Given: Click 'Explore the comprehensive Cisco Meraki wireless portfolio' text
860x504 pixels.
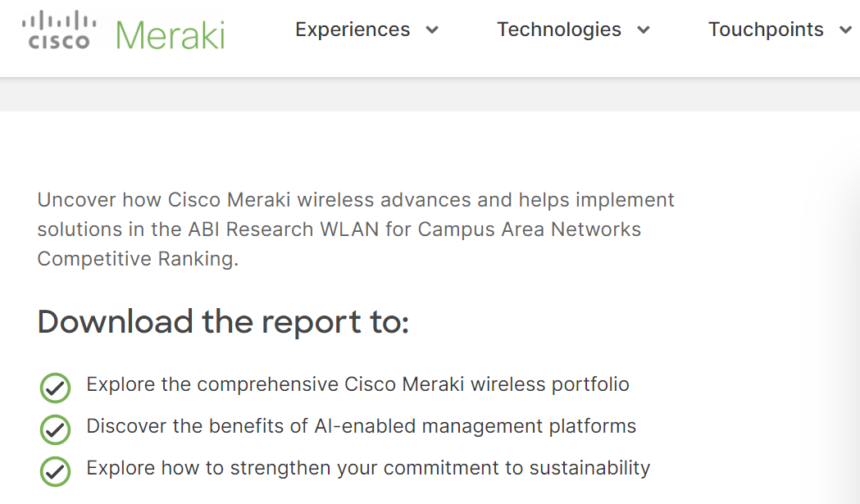Looking at the screenshot, I should pos(357,384).
